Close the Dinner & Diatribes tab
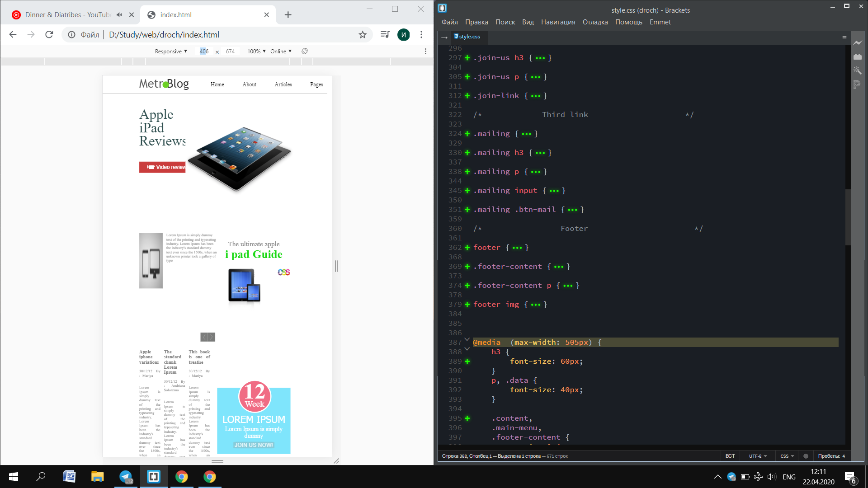The image size is (868, 488). (x=132, y=15)
